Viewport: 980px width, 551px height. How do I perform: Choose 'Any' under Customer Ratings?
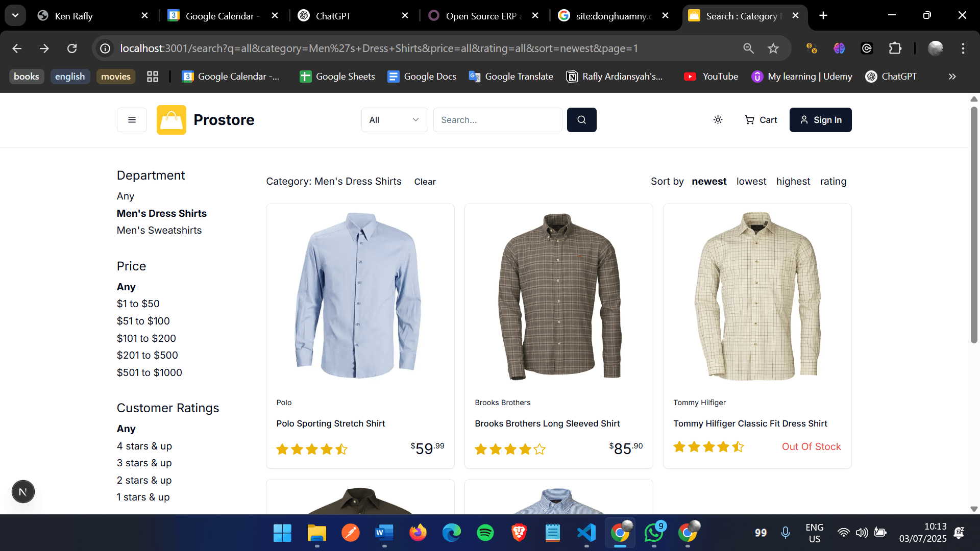coord(126,429)
